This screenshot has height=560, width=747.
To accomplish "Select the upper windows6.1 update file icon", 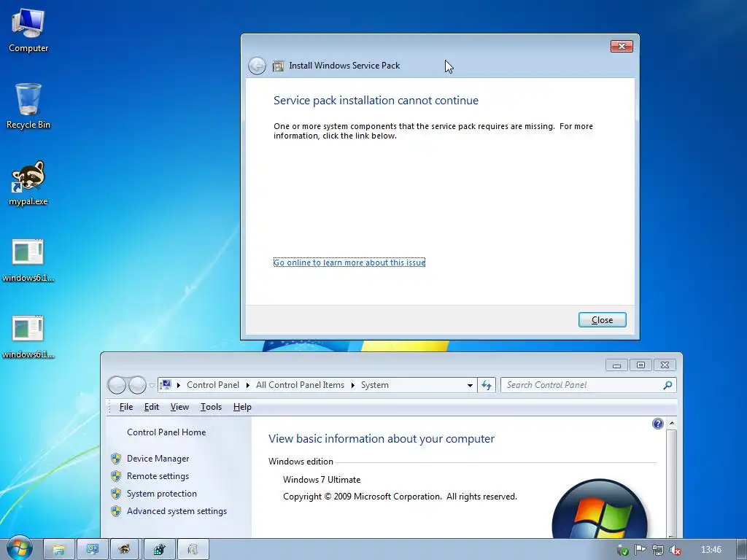I will click(x=28, y=260).
